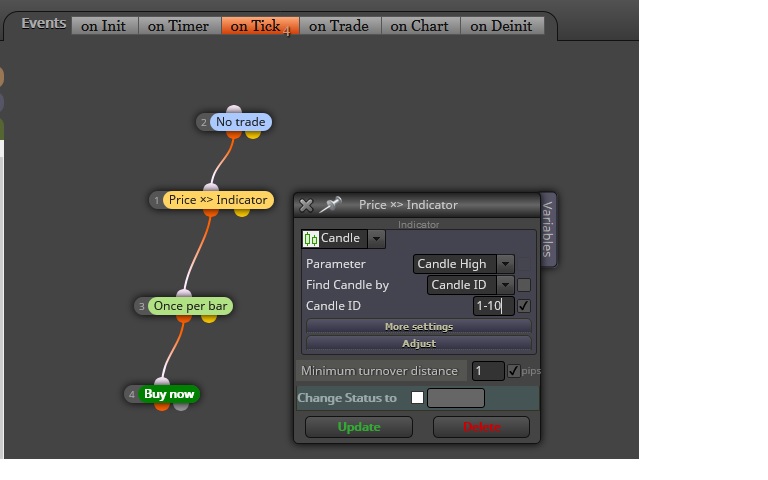The image size is (768, 480).
Task: Switch to the on Chart tab
Action: tap(420, 26)
